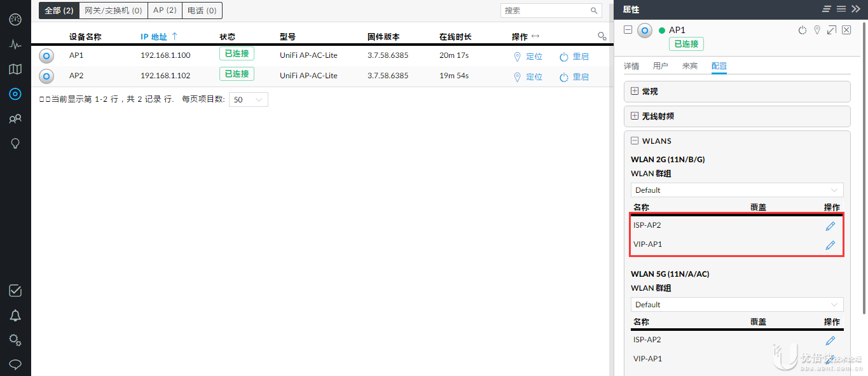Switch to the 详情 tab in properties
This screenshot has width=868, height=376.
tap(631, 66)
